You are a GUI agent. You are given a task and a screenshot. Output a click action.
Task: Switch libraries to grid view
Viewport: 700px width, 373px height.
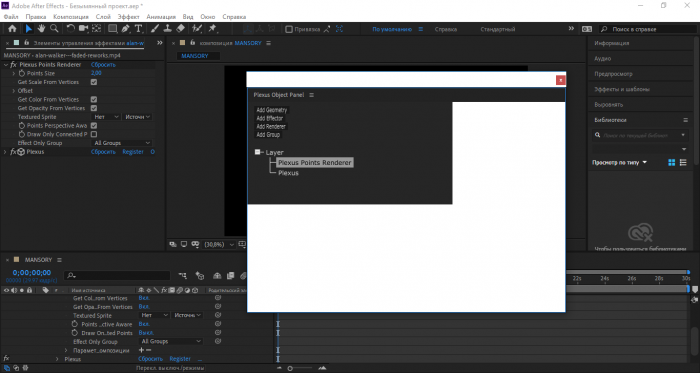671,163
